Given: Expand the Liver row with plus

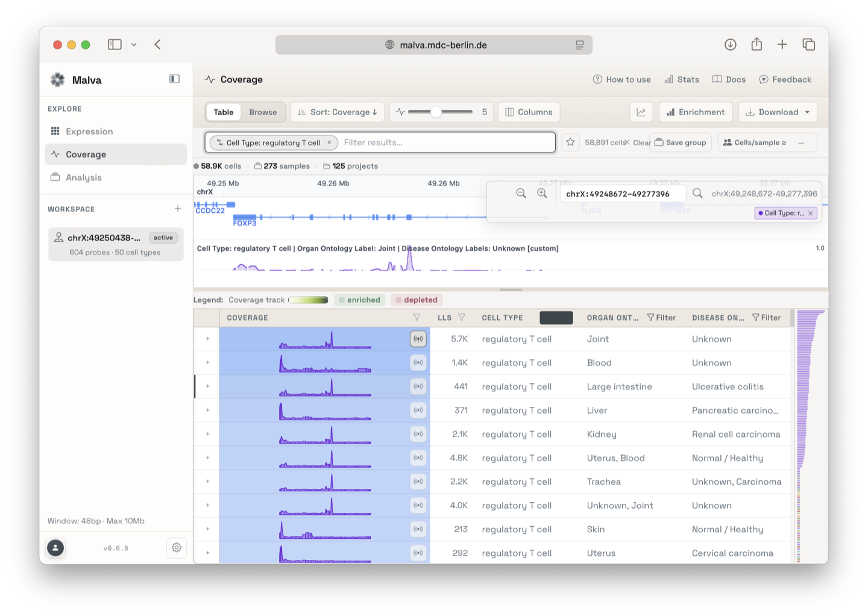Looking at the screenshot, I should pos(207,410).
